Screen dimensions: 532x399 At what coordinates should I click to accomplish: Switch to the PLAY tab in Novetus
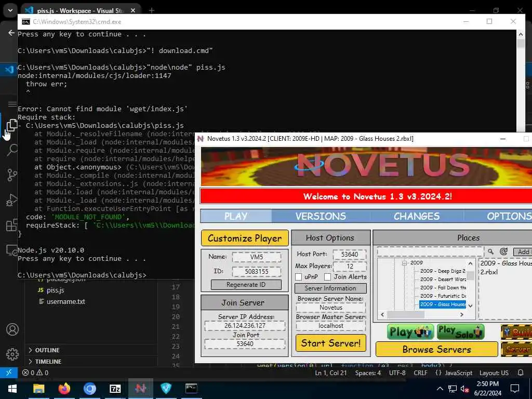pyautogui.click(x=236, y=216)
